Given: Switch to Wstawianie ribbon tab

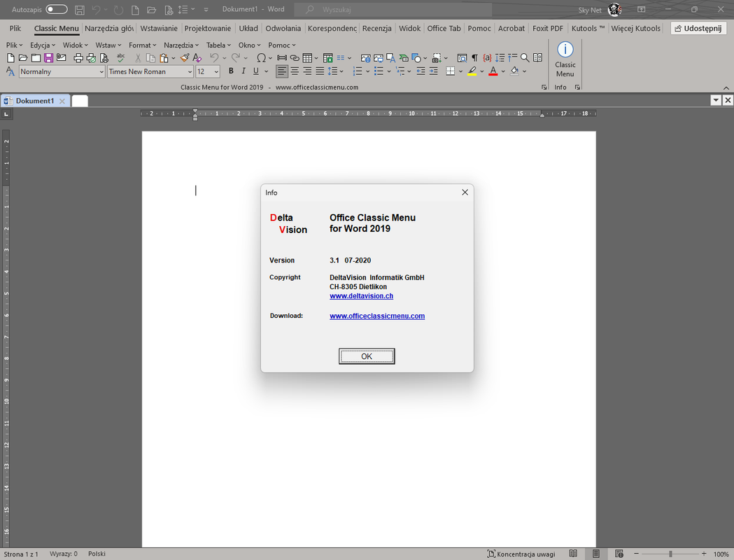Looking at the screenshot, I should tap(159, 28).
